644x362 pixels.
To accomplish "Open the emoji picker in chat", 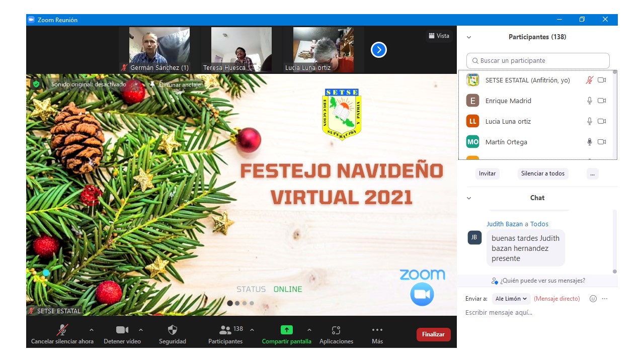I will 593,299.
